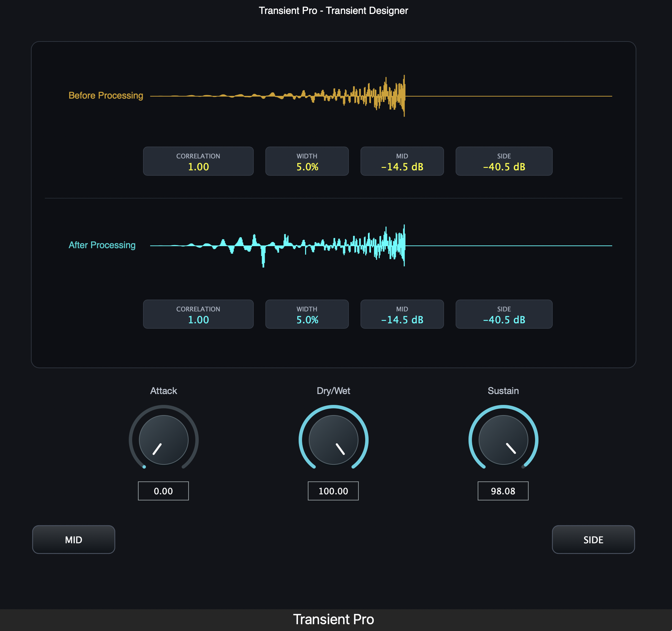Toggle the MID button
The width and height of the screenshot is (672, 631).
click(x=74, y=540)
